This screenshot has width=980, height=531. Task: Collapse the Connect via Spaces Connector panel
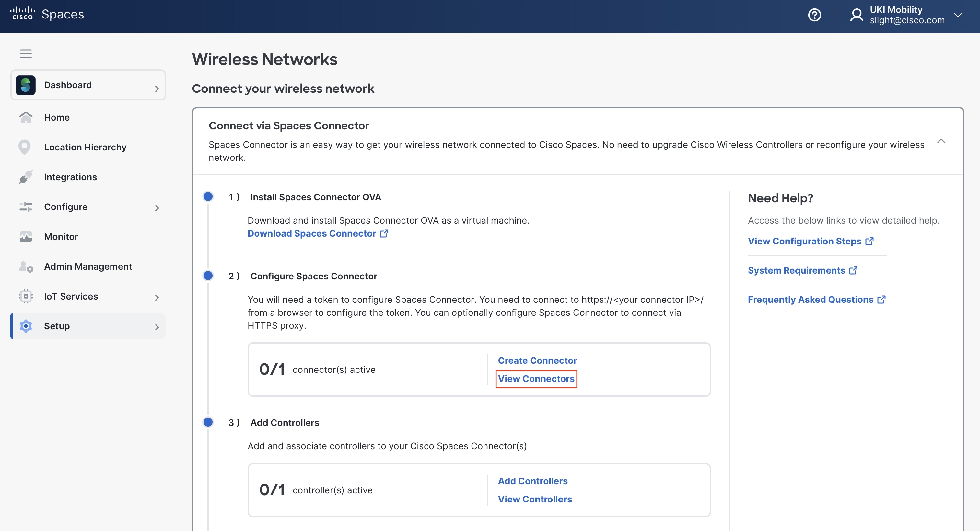click(941, 141)
